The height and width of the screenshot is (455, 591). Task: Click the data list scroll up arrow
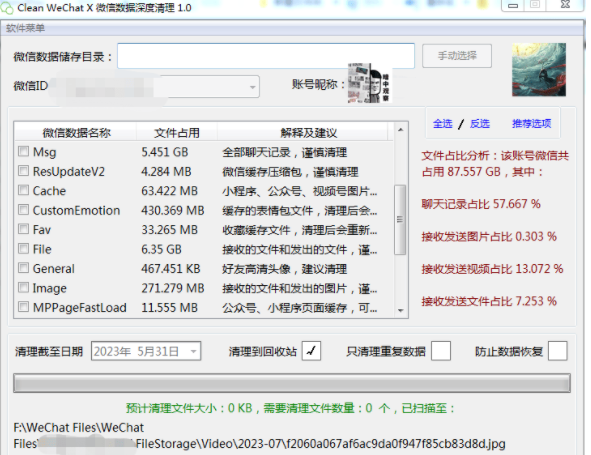(400, 130)
